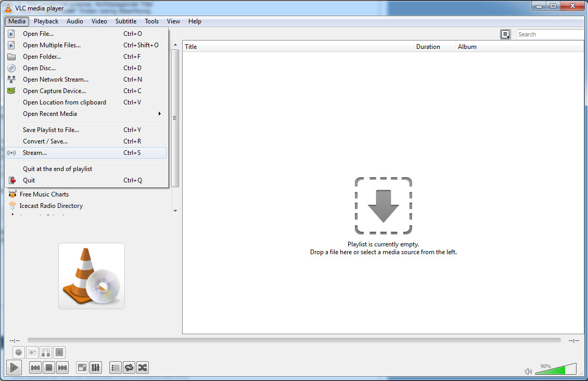Open the View menu
588x381 pixels.
click(173, 21)
